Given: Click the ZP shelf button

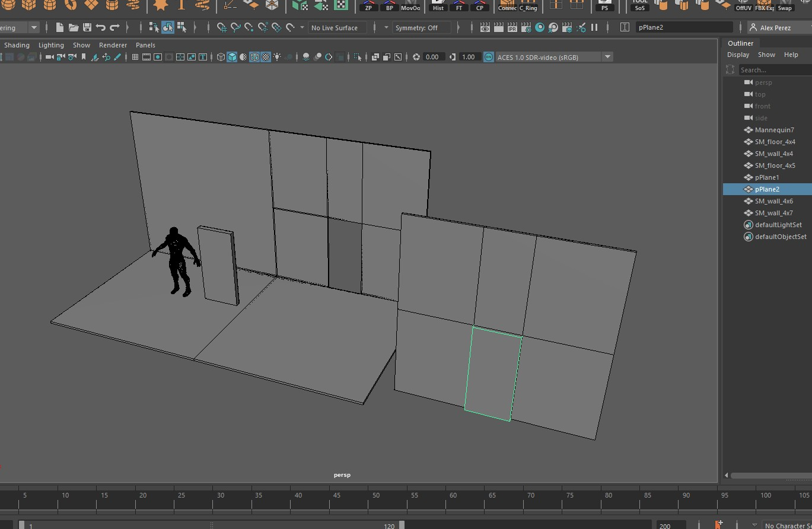Looking at the screenshot, I should 368,6.
